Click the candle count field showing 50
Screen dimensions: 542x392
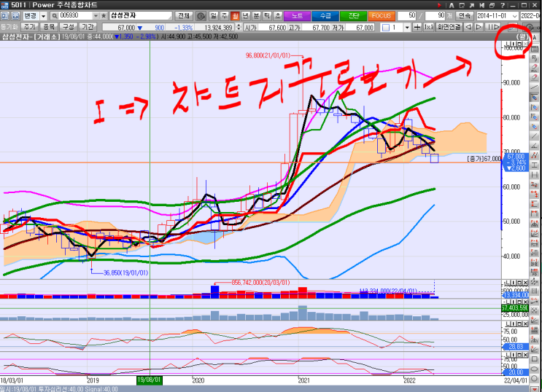pos(407,16)
